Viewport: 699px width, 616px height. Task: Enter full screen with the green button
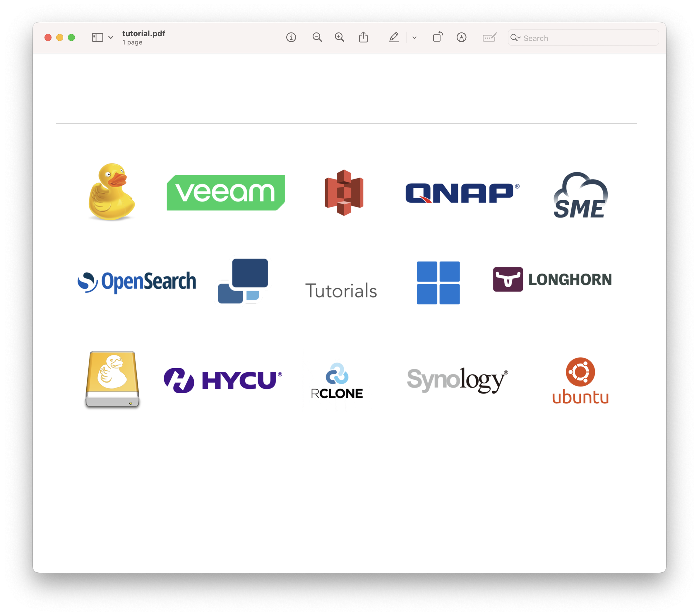click(x=71, y=37)
